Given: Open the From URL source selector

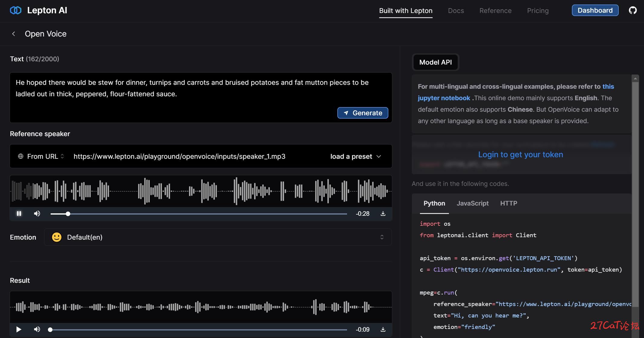Looking at the screenshot, I should click(x=41, y=156).
